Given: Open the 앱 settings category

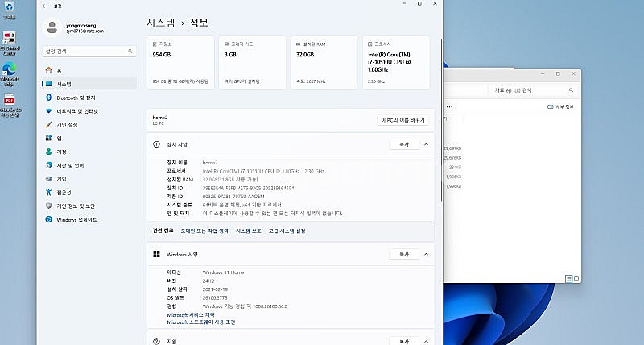Looking at the screenshot, I should coord(89,138).
